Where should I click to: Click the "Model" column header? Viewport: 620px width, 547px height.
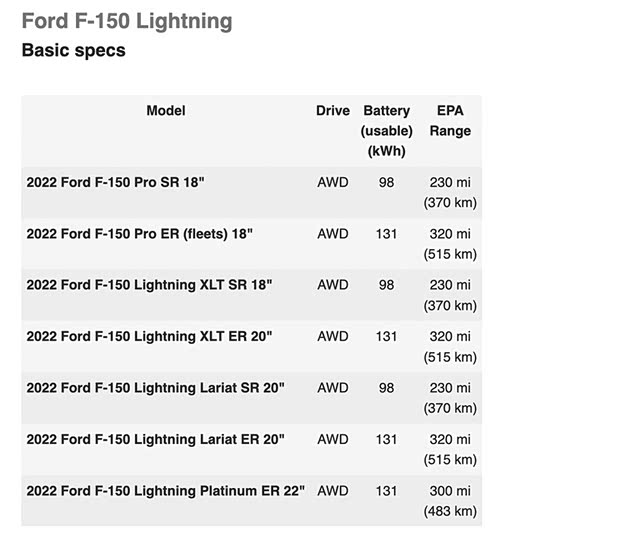click(166, 111)
